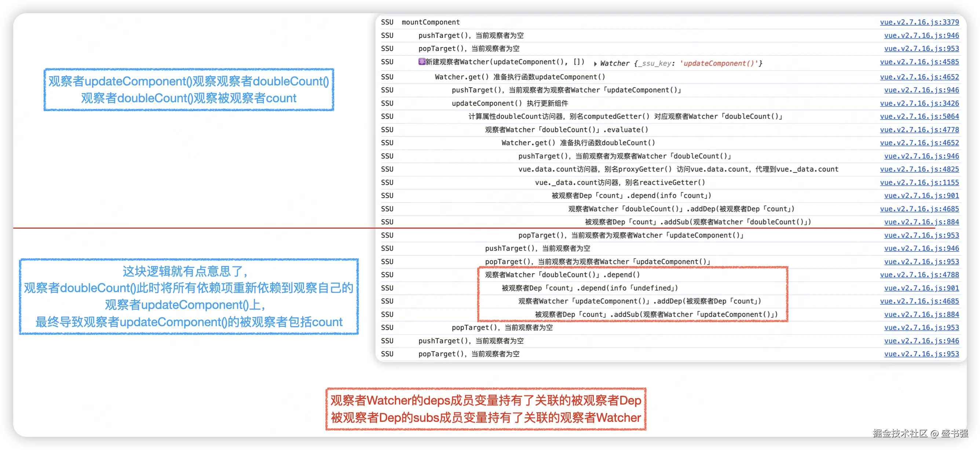Open source link vue.v2.7.16.js:3426
Screen dimensions: 980x450
919,103
